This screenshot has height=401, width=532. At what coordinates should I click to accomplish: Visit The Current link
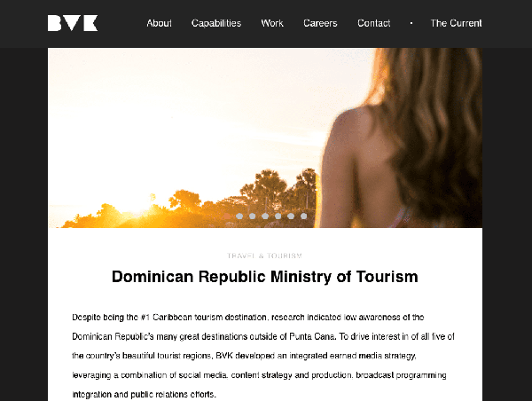(x=456, y=23)
